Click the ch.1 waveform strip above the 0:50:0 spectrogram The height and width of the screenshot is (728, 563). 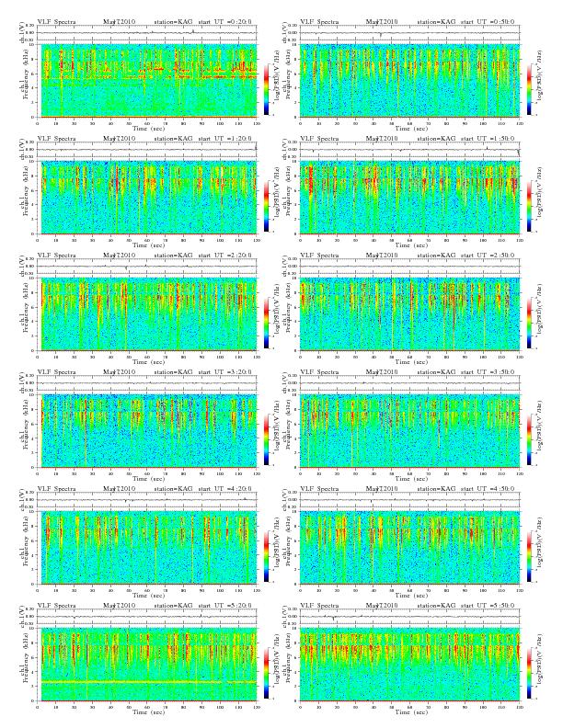click(409, 32)
